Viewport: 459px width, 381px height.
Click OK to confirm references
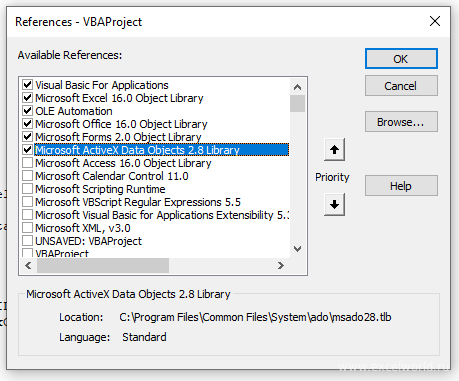[x=401, y=59]
